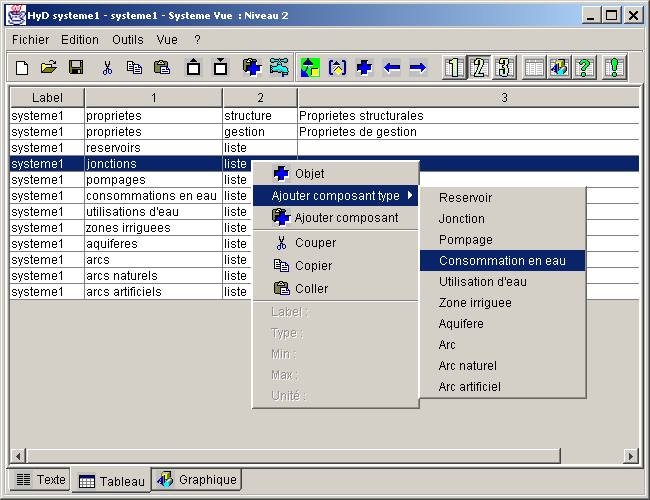Choose Utilisation d'eau from the submenu
This screenshot has height=500, width=650.
point(502,282)
